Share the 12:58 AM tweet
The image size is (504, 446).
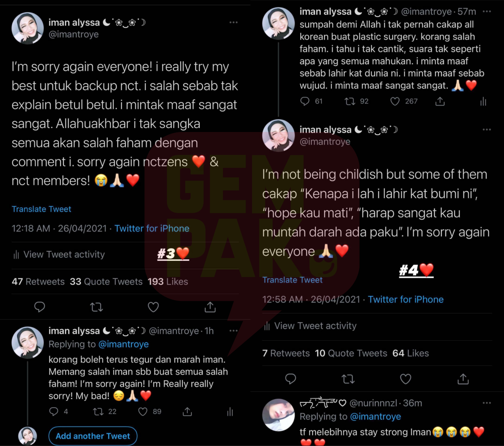(463, 379)
